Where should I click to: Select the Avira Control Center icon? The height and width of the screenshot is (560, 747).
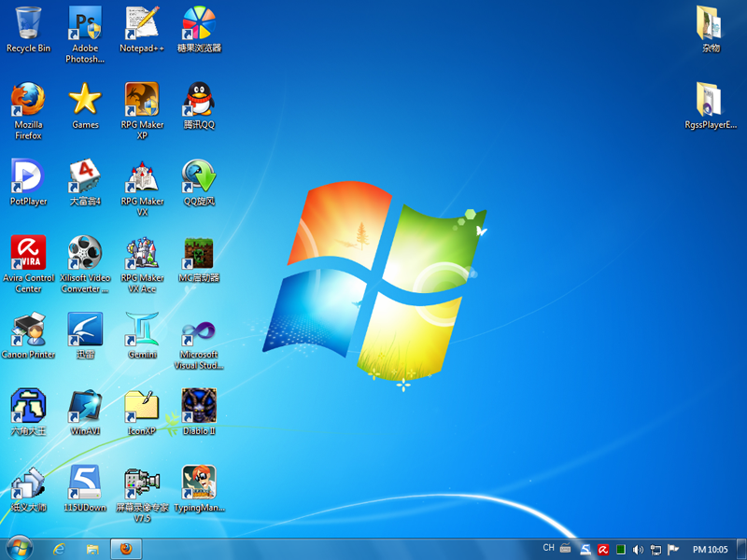click(x=28, y=253)
